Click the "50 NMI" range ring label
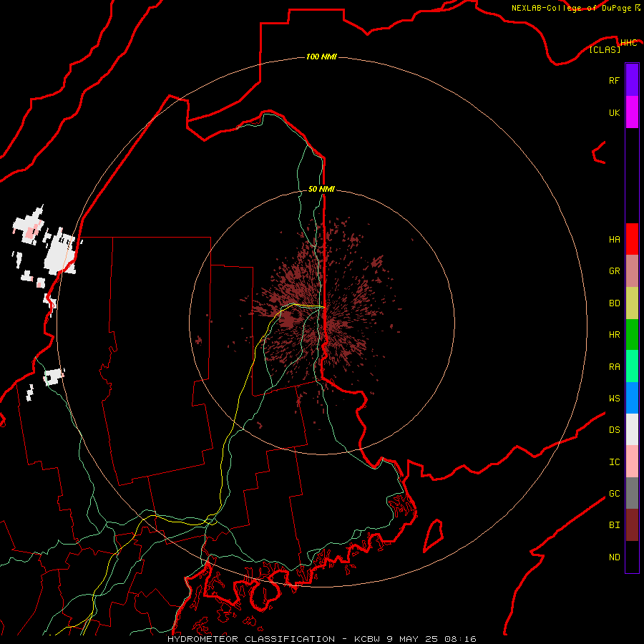 click(321, 189)
